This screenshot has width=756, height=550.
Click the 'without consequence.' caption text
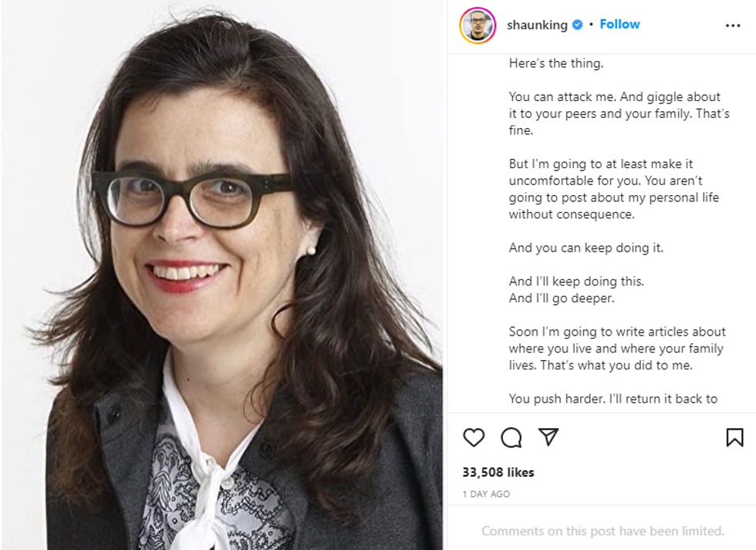(x=572, y=214)
